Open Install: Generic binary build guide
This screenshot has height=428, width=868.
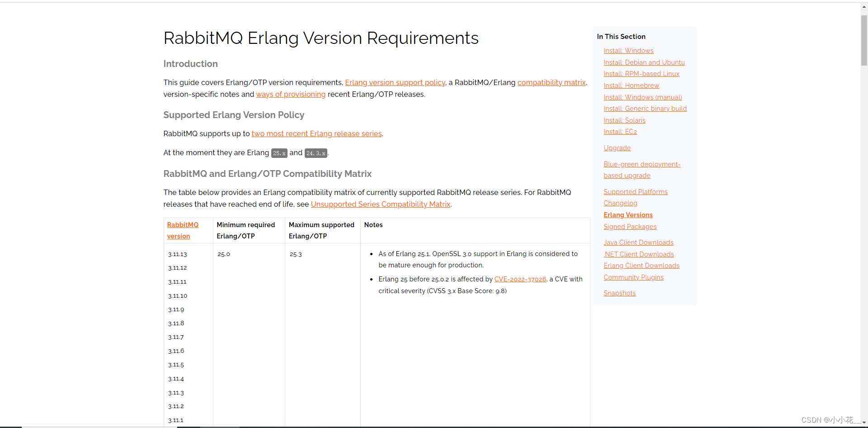tap(645, 109)
